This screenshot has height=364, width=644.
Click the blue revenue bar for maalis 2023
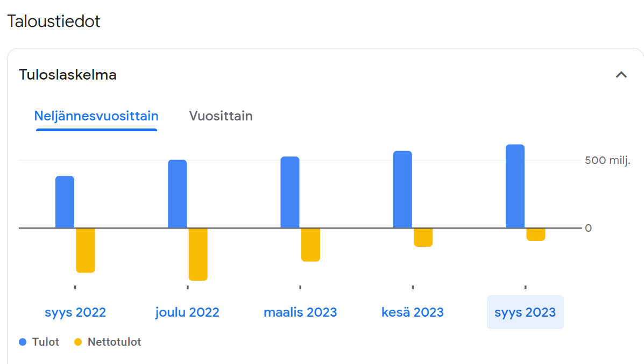(x=290, y=192)
